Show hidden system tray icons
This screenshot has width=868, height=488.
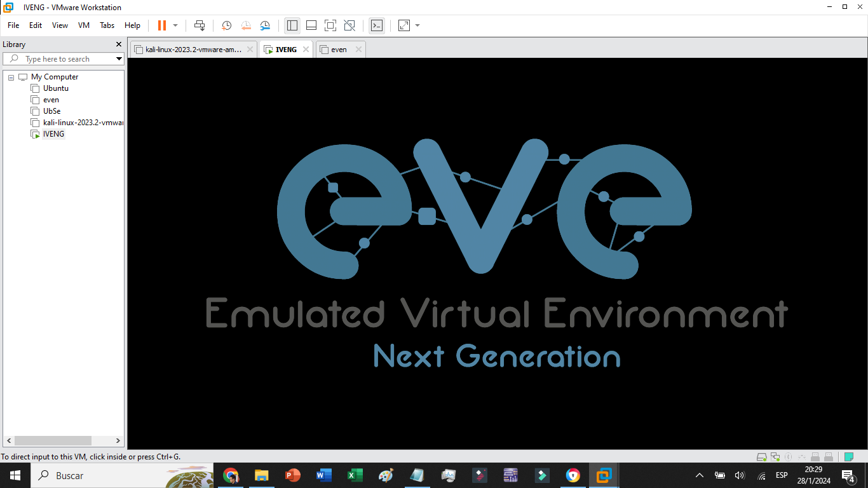pyautogui.click(x=700, y=475)
